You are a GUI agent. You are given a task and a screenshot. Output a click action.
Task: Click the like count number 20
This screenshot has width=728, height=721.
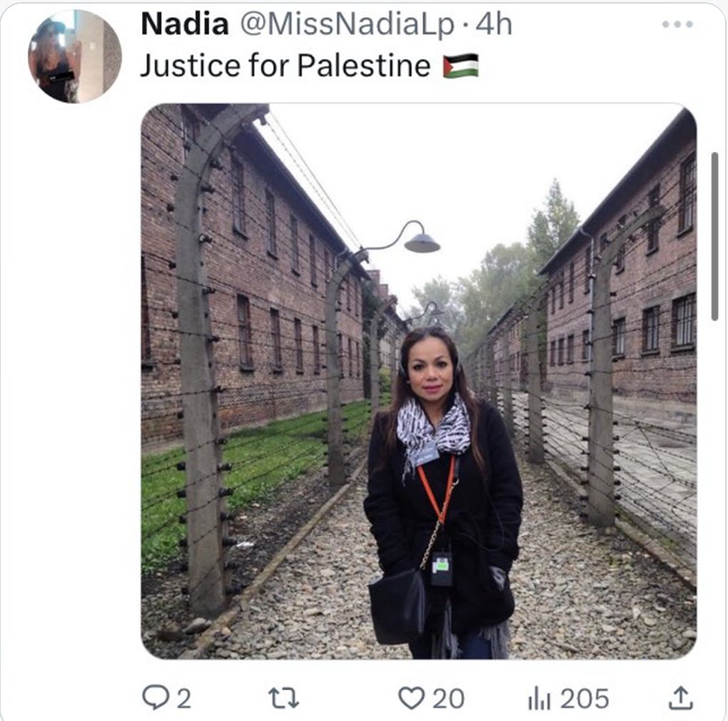(x=448, y=699)
